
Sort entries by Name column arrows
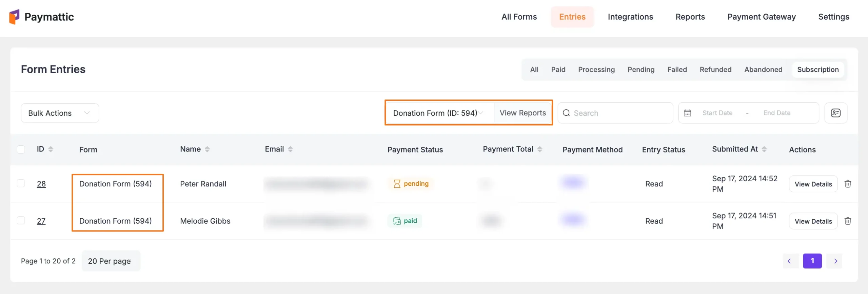coord(207,149)
